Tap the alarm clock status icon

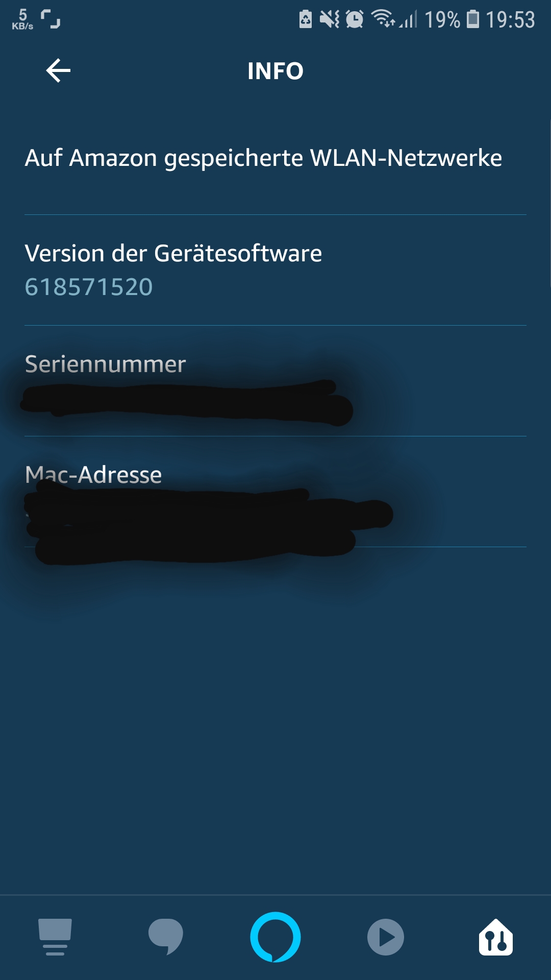click(355, 19)
